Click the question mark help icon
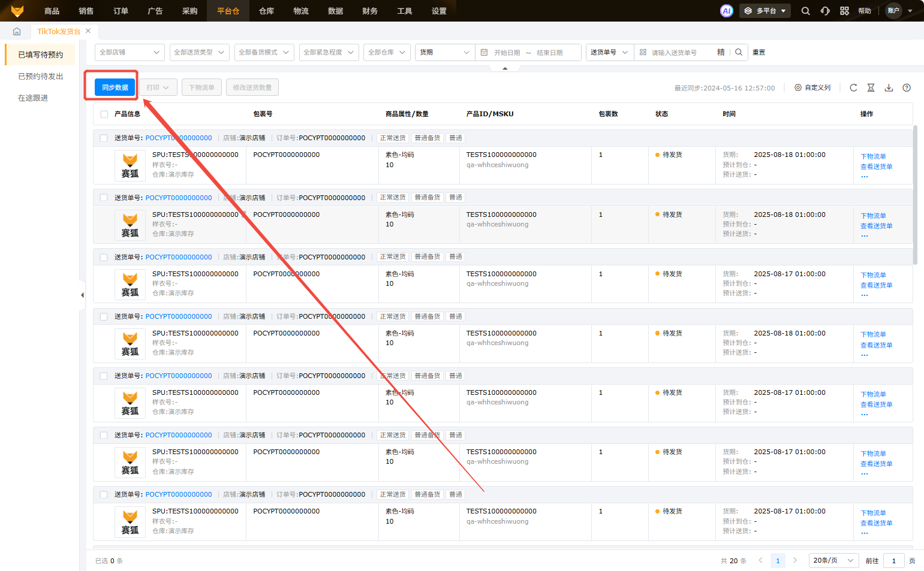Screen dimensions: 924x571 (907, 87)
